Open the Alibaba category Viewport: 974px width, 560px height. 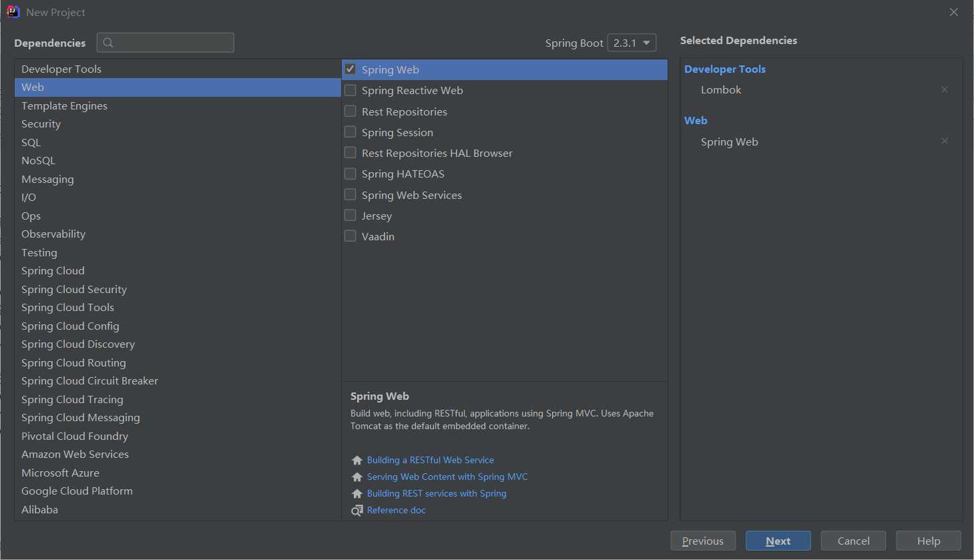178,509
